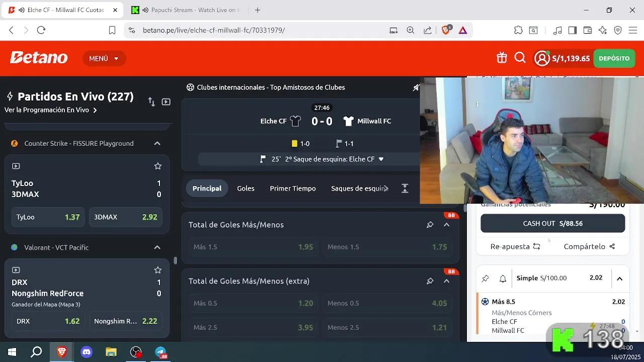Viewport: 644px width, 362px height.
Task: Select the Primer Tiempo tab
Action: tap(293, 189)
